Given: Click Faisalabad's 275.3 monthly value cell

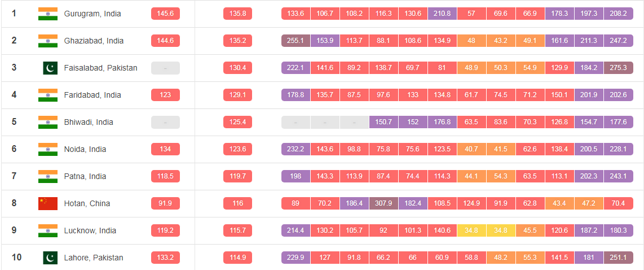Looking at the screenshot, I should (x=618, y=68).
